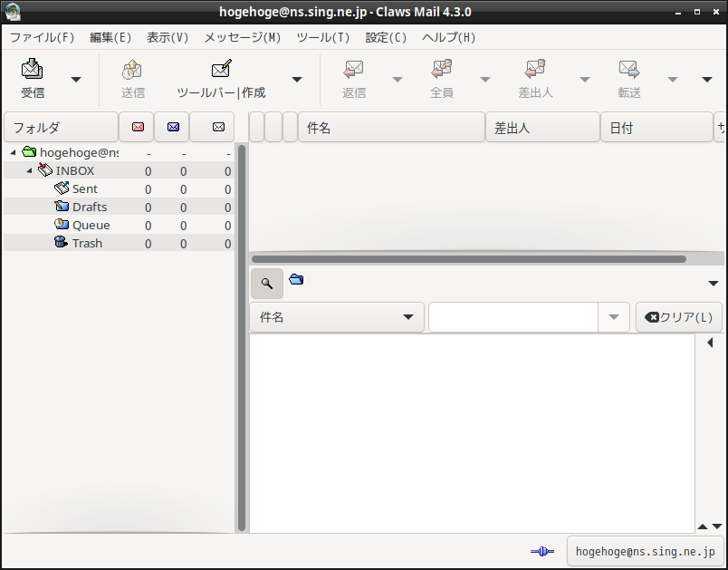
Task: Open the ヘルプ(H) menu
Action: [448, 38]
